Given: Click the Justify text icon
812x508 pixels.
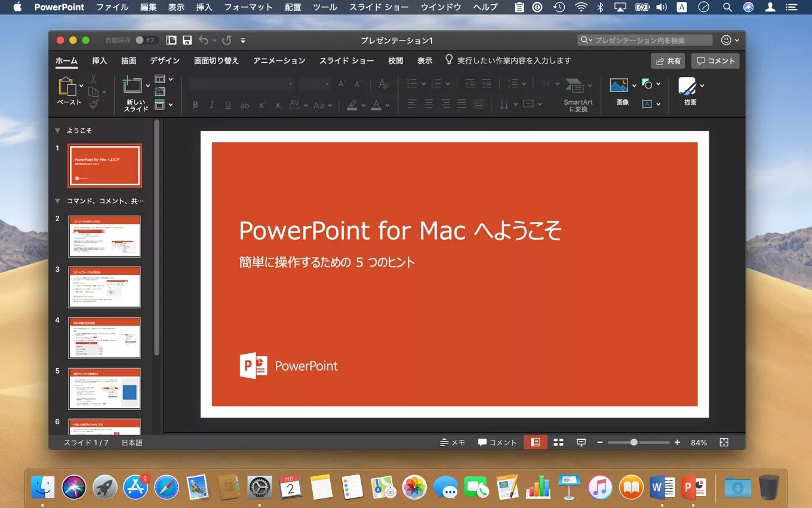Looking at the screenshot, I should (462, 104).
